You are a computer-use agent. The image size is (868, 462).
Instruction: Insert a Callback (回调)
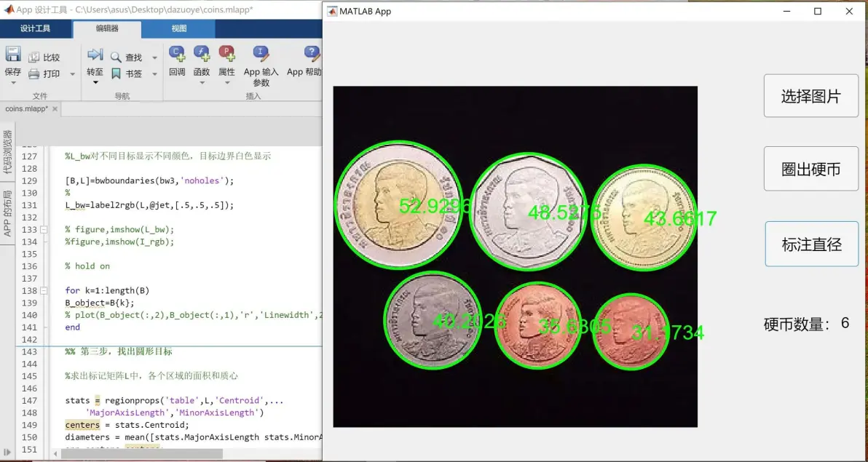[x=177, y=61]
